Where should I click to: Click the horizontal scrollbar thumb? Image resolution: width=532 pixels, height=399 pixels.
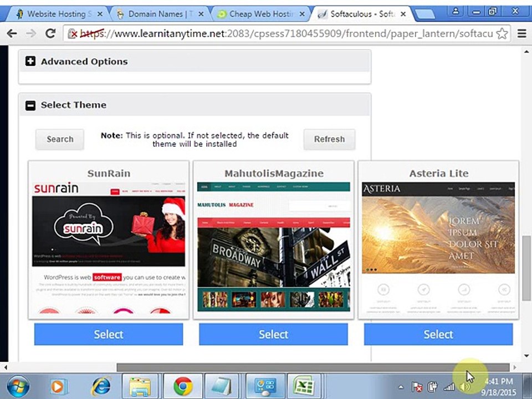pyautogui.click(x=313, y=367)
